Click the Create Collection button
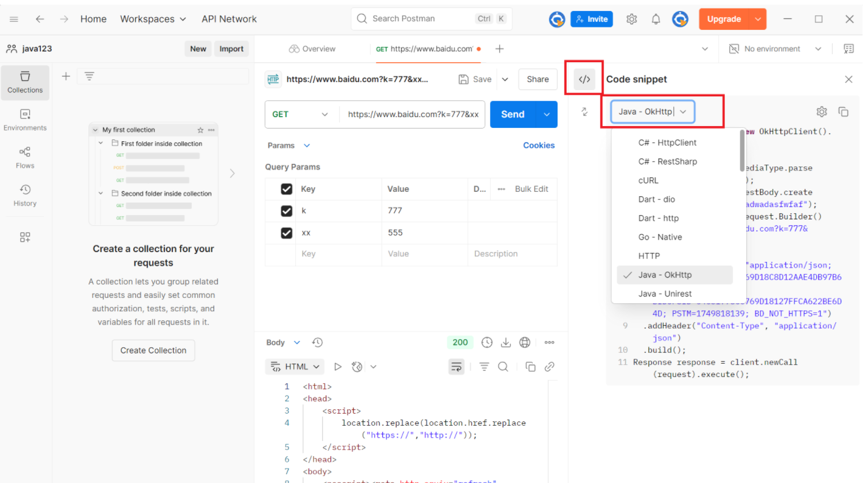This screenshot has width=868, height=483. coord(153,350)
